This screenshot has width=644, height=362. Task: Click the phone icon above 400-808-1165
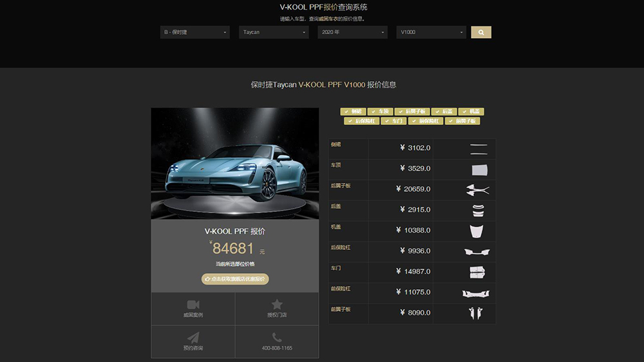click(x=277, y=338)
